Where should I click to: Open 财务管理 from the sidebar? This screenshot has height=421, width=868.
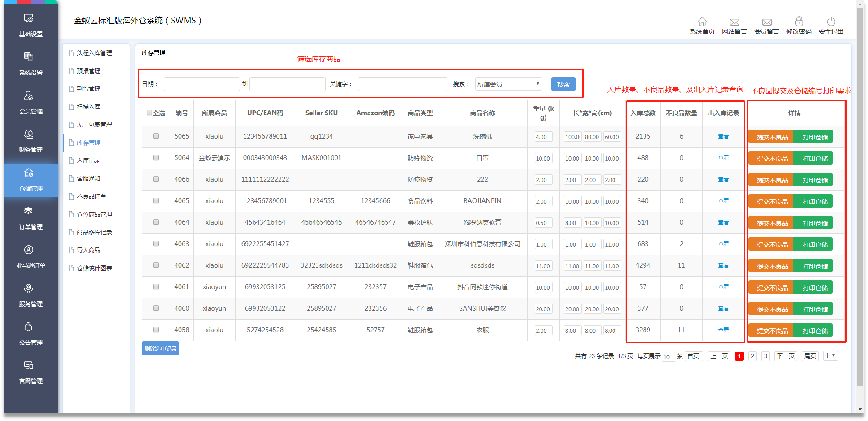tap(29, 135)
